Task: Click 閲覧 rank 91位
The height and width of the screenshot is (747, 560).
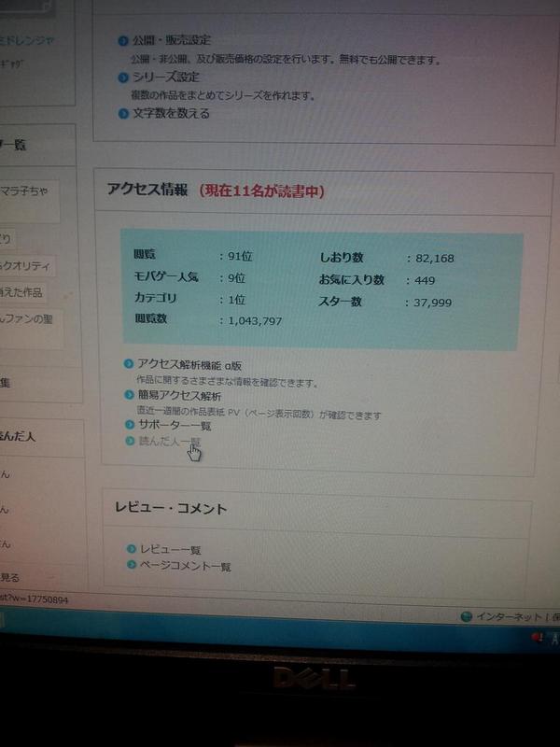Action: click(x=241, y=256)
